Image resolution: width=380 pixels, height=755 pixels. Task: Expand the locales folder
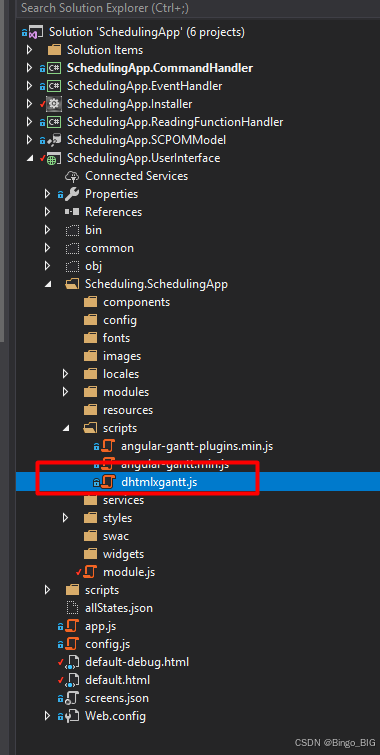(66, 374)
